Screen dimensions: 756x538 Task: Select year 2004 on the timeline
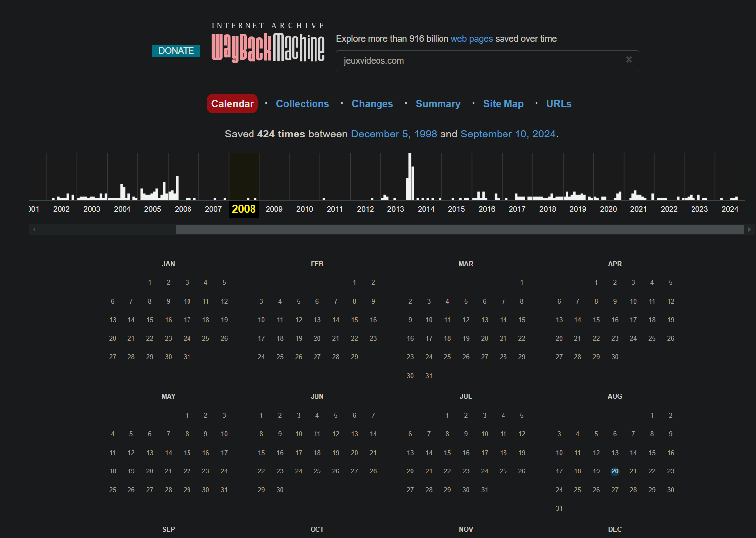(x=122, y=209)
